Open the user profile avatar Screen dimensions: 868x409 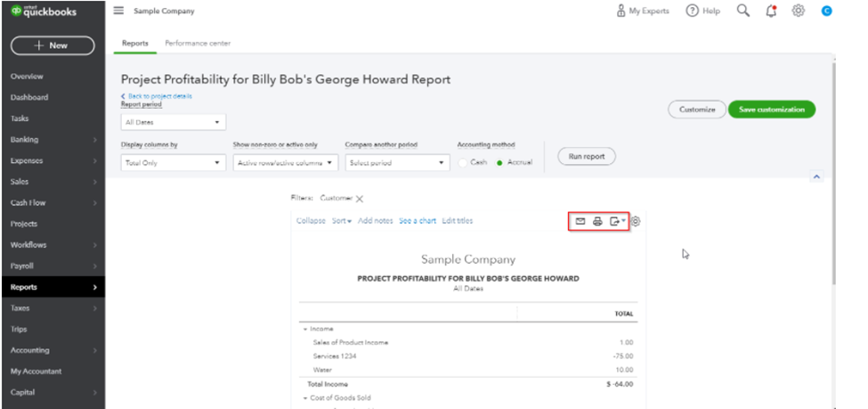[x=826, y=11]
